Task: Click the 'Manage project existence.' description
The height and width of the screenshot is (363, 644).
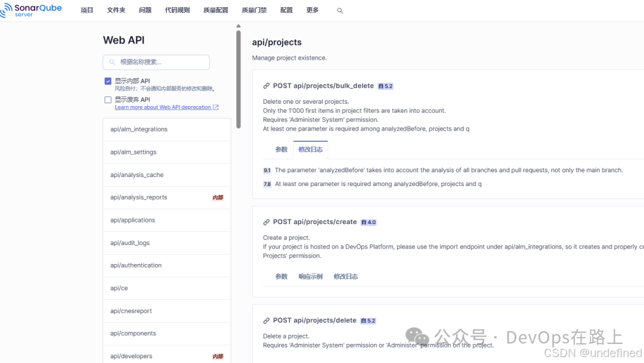Action: pos(289,58)
